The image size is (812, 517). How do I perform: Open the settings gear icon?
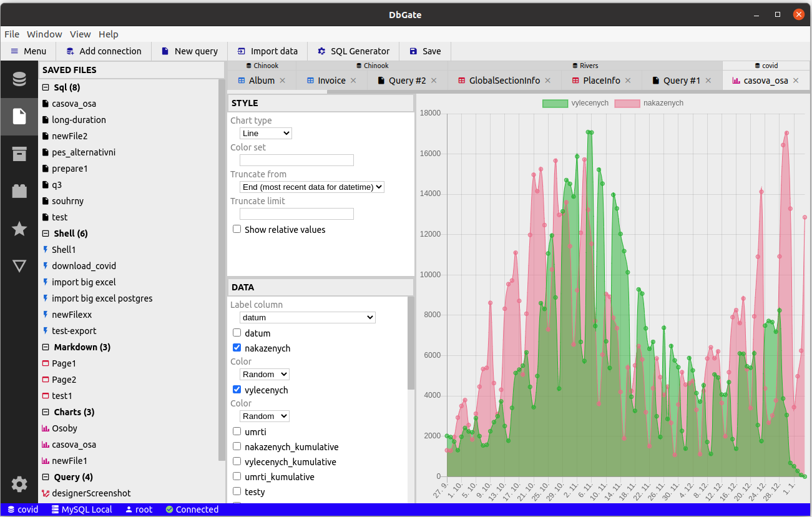19,484
